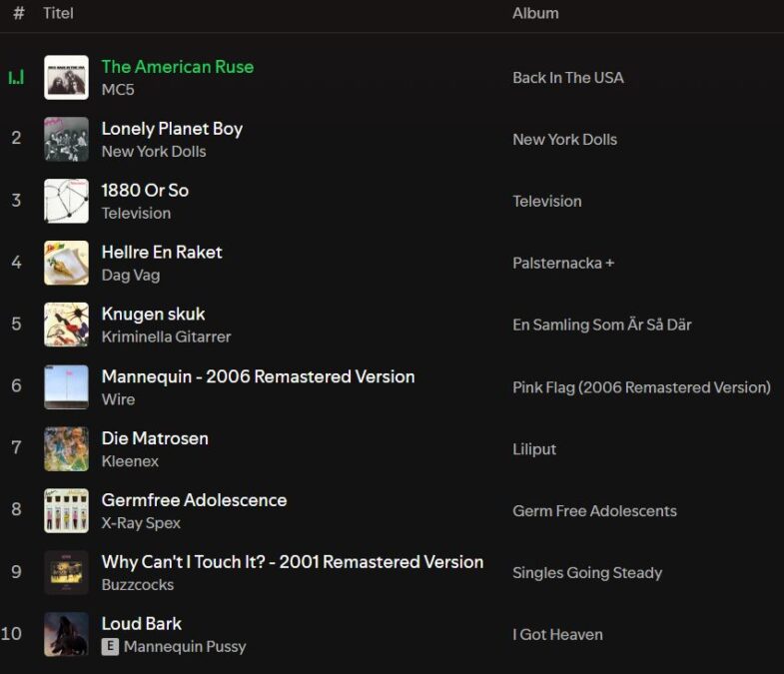The image size is (784, 674).
Task: Open album Pink Flag (2006 Remastered Version)
Action: (x=641, y=387)
